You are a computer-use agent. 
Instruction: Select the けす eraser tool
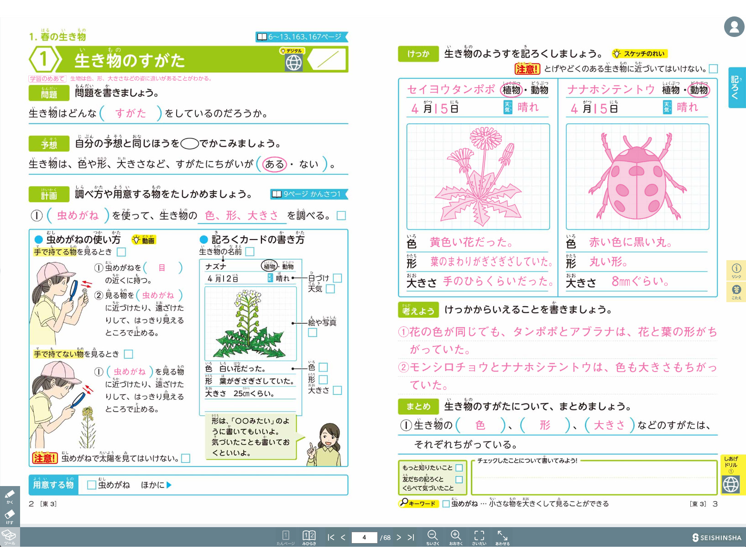point(10,517)
